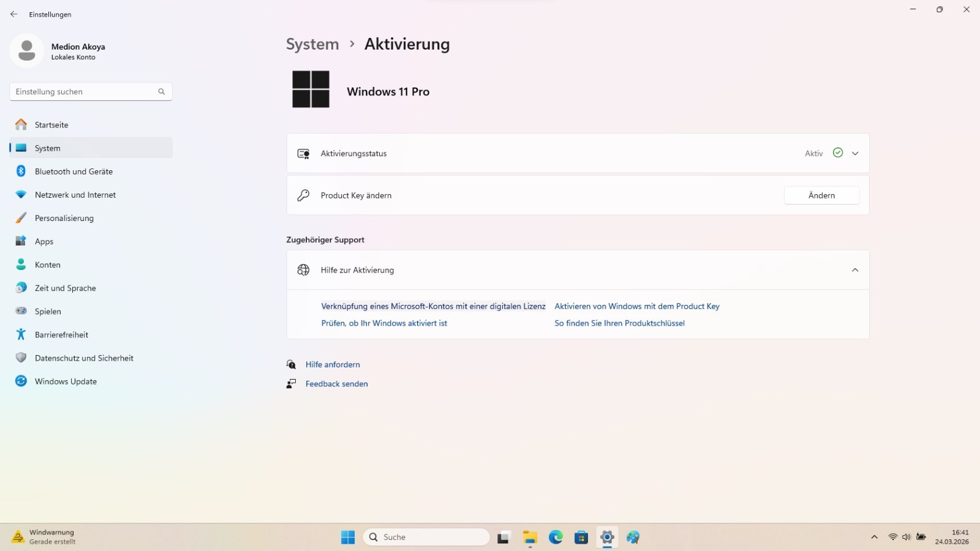The width and height of the screenshot is (980, 551).
Task: Click the Zeit und Sprache globe icon
Action: 21,288
